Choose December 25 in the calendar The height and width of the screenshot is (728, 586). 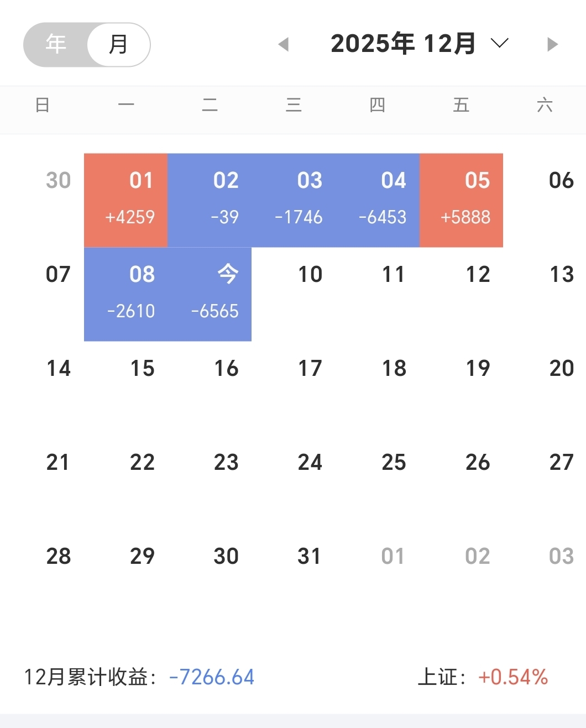pyautogui.click(x=394, y=463)
